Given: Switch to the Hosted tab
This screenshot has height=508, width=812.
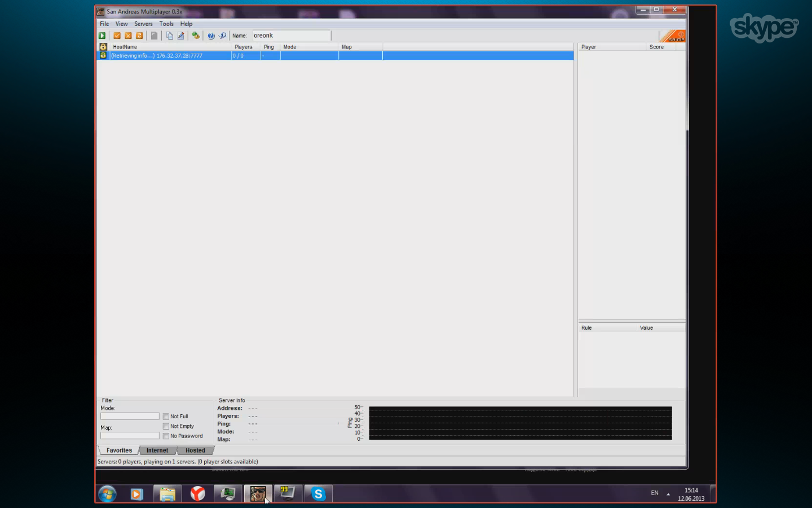Looking at the screenshot, I should (195, 450).
